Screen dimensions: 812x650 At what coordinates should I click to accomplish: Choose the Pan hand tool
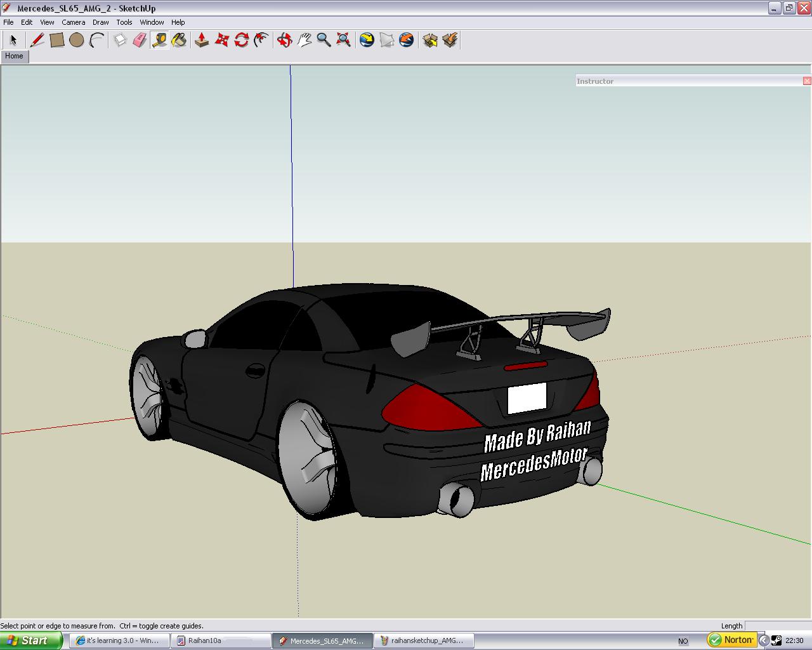coord(304,40)
